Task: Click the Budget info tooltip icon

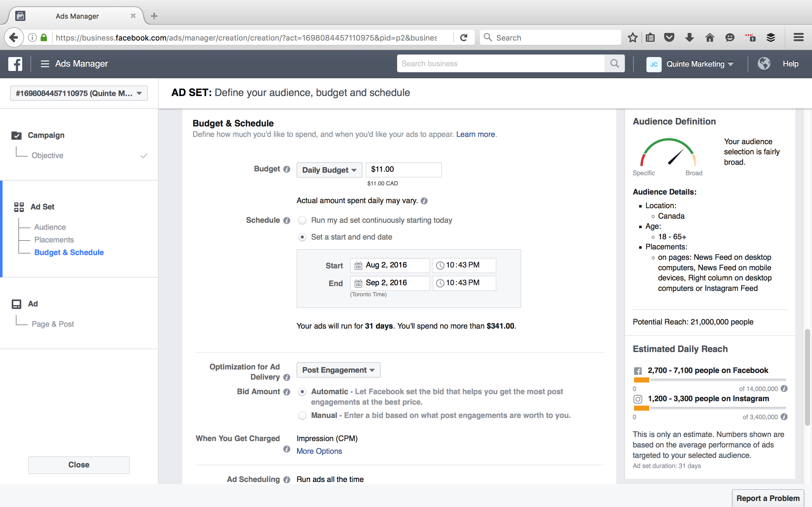Action: (286, 169)
